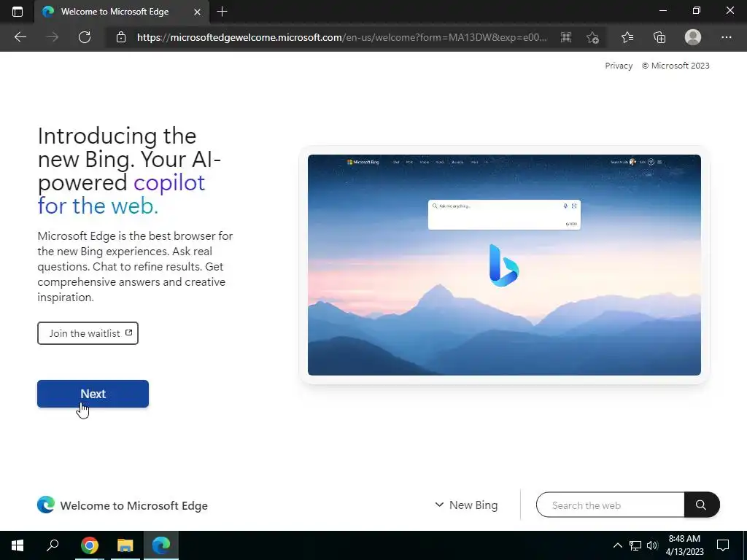This screenshot has width=747, height=560.
Task: Open the notification center icon
Action: (723, 545)
